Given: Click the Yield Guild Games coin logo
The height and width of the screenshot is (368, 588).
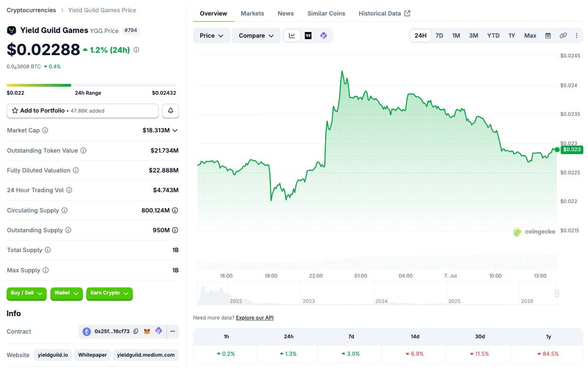Looking at the screenshot, I should (x=11, y=30).
